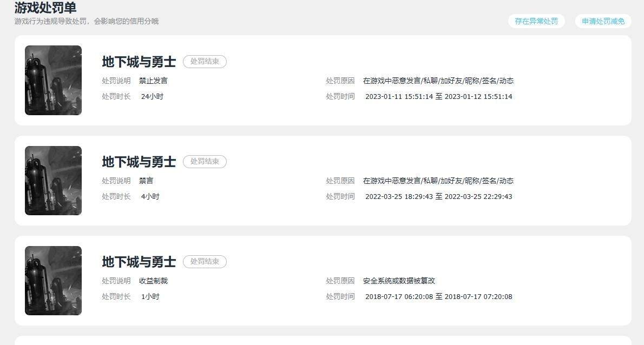
Task: Open the game thumbnail of the 1小时 punishment
Action: (x=54, y=281)
